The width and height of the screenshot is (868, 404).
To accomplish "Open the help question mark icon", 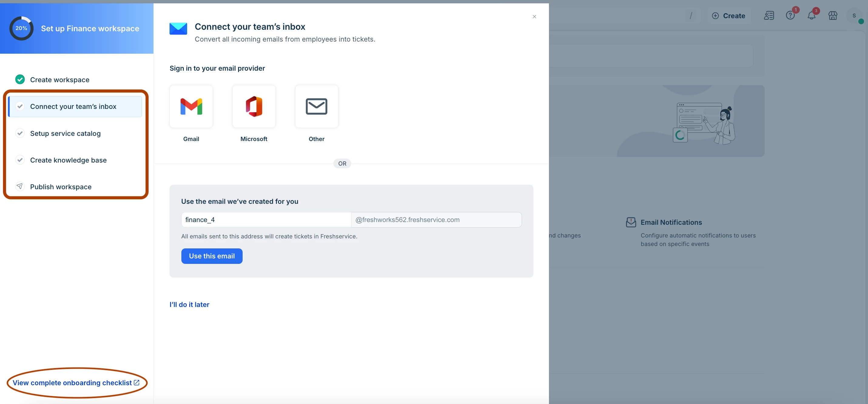I will click(x=790, y=15).
